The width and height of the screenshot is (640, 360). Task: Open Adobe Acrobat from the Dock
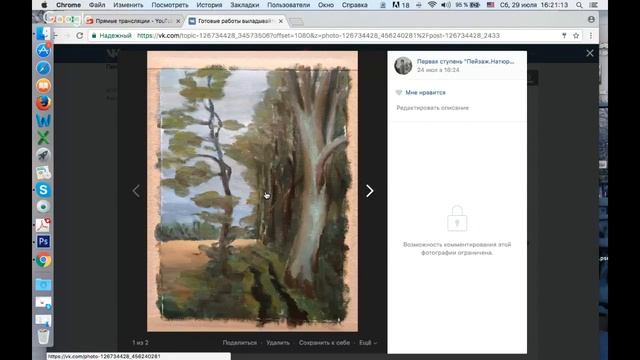point(43,224)
